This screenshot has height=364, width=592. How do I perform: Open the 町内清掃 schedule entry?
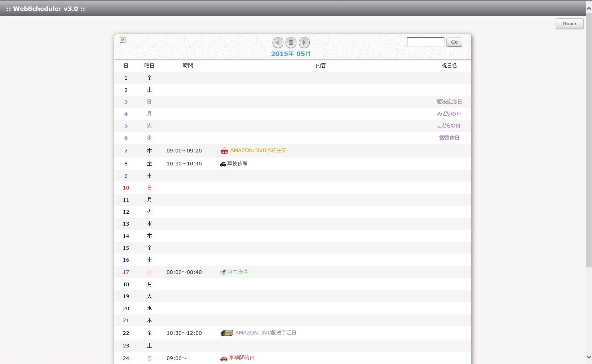point(238,272)
